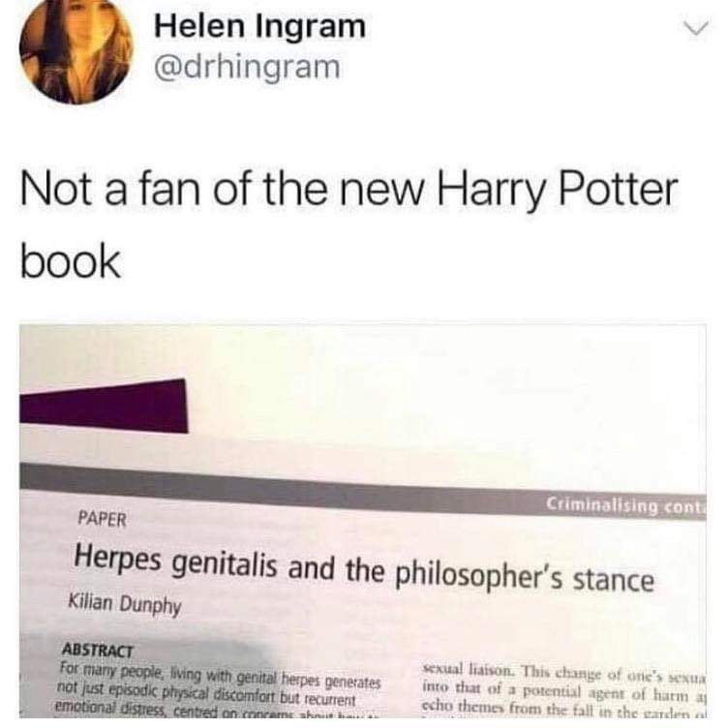Open the @drhingram handle link
The image size is (726, 728).
[247, 68]
